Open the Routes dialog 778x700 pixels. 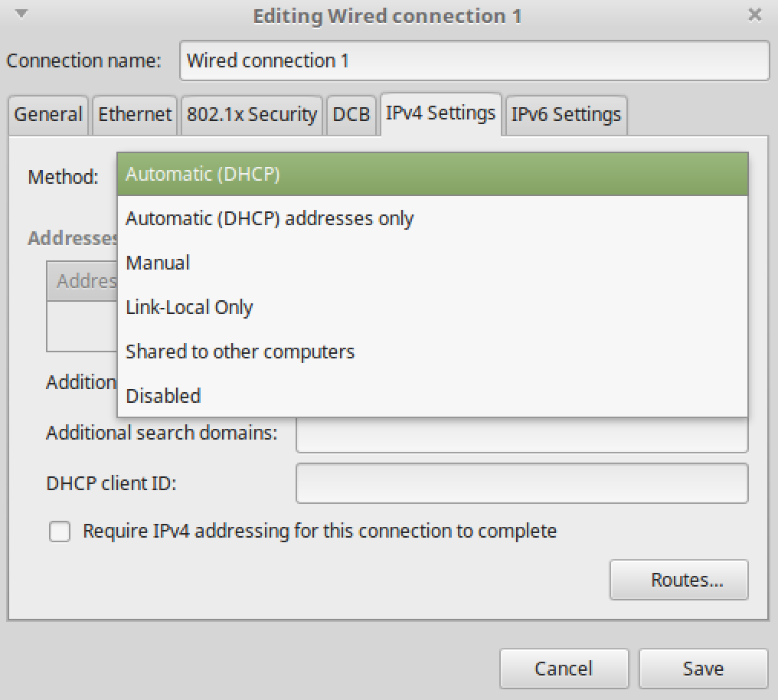coord(678,581)
